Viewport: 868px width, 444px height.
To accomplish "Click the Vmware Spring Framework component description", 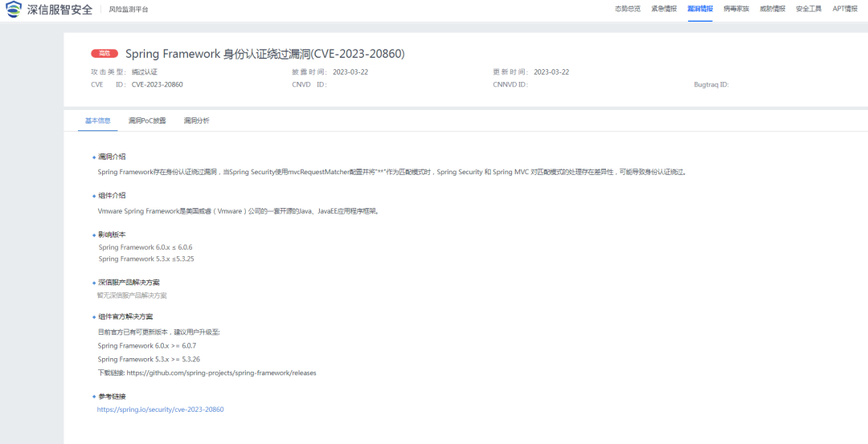I will click(x=239, y=211).
